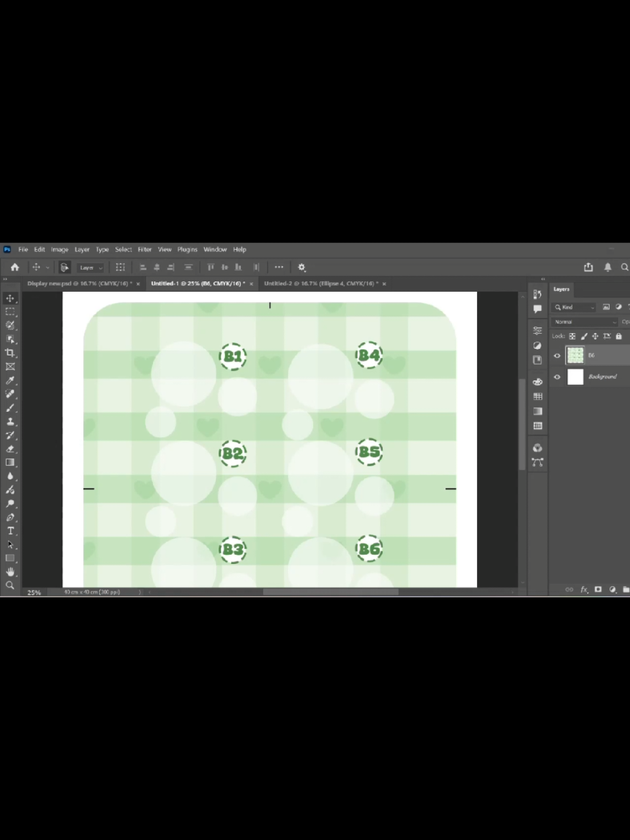
Task: Add a layer mask button
Action: point(598,590)
